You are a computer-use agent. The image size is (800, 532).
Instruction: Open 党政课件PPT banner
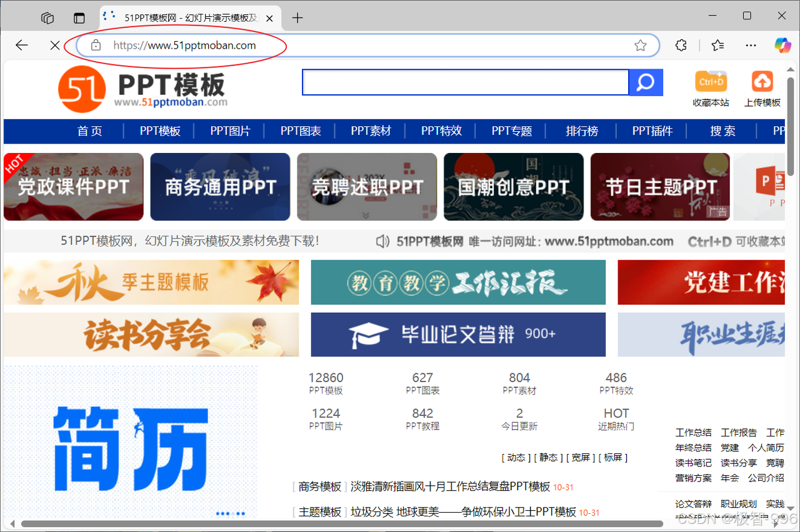coord(73,187)
